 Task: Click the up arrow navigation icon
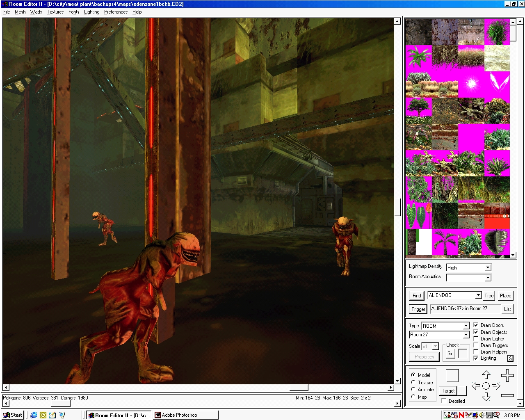pyautogui.click(x=486, y=374)
